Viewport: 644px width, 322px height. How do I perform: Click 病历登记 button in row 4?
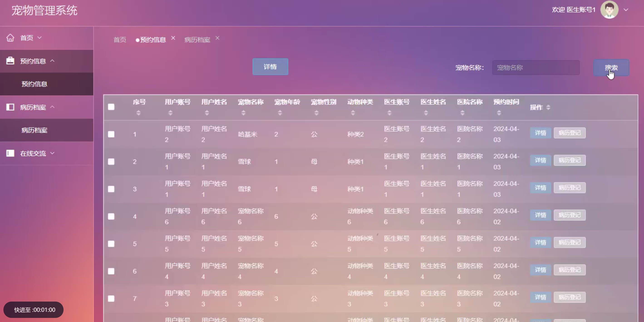pyautogui.click(x=570, y=215)
